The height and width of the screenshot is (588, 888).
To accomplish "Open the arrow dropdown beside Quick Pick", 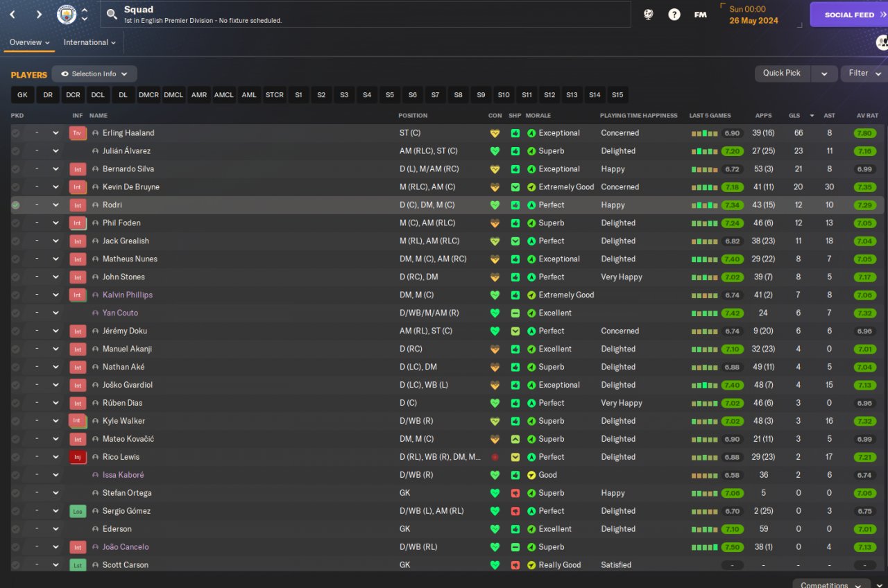I will (823, 73).
